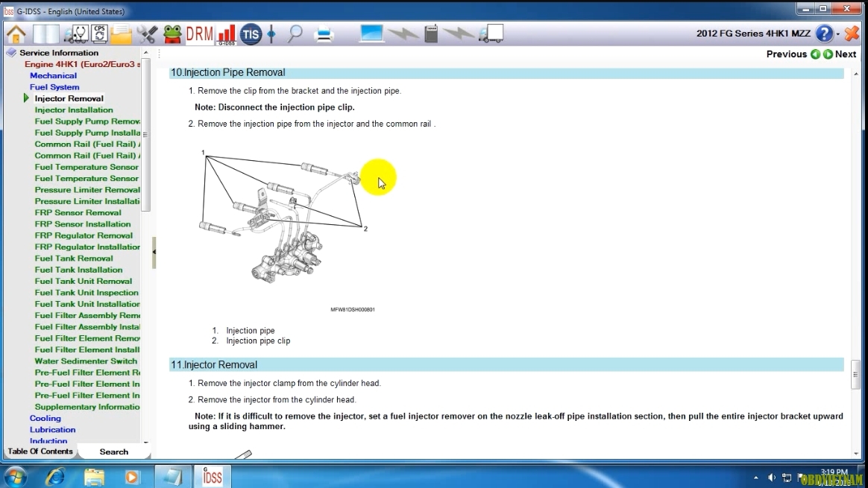This screenshot has width=868, height=488.
Task: Open Fuel Tank Unit Removal topic
Action: click(x=83, y=281)
